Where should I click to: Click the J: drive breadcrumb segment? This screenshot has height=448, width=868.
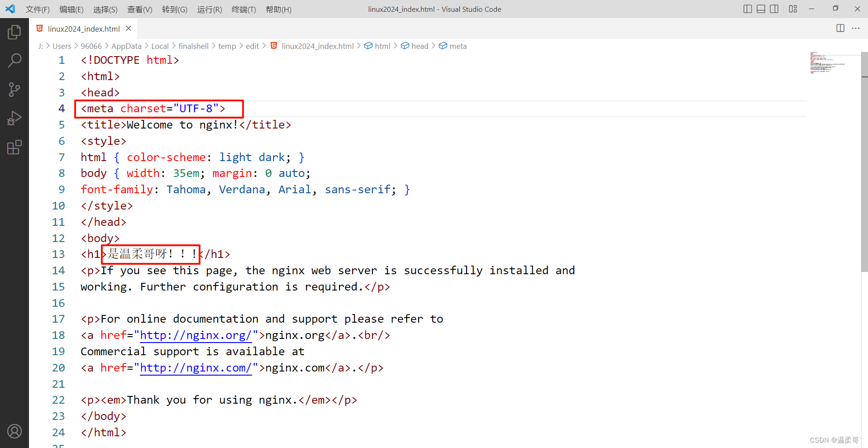pyautogui.click(x=41, y=46)
